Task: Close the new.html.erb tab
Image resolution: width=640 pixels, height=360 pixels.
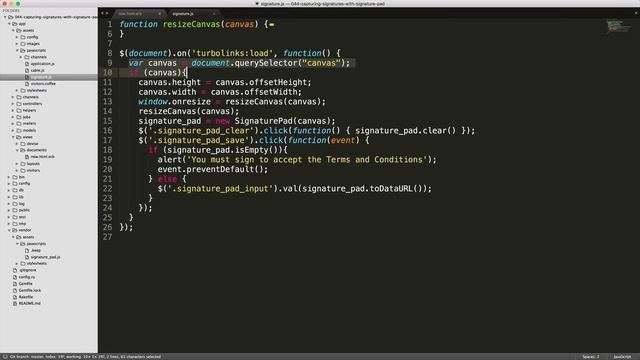Action: (x=160, y=14)
